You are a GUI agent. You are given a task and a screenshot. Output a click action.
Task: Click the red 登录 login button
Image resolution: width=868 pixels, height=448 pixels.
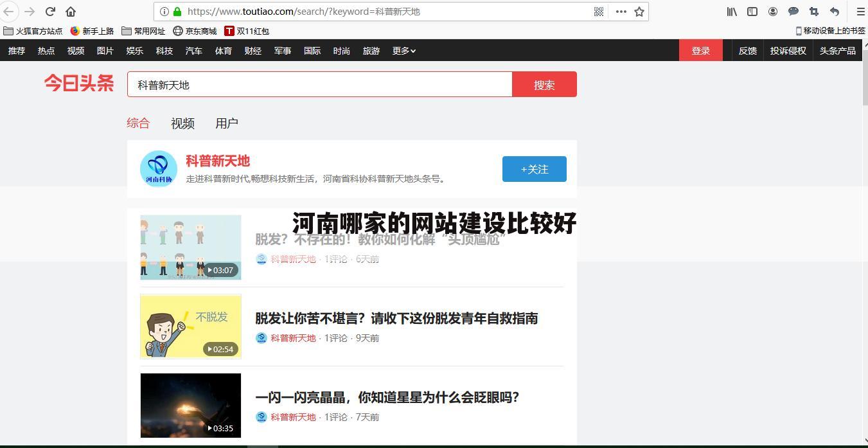[701, 51]
